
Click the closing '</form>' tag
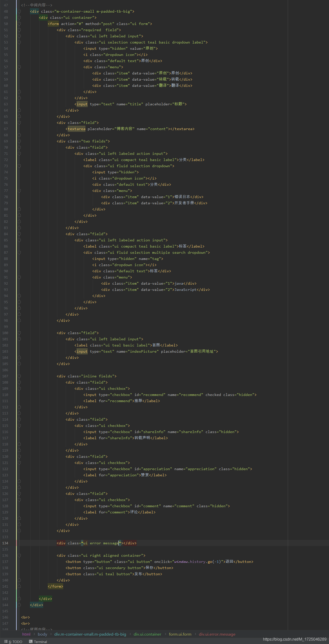point(55,586)
